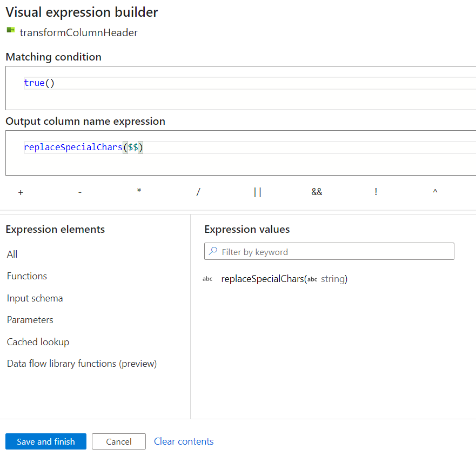This screenshot has width=476, height=456.
Task: Show All expression elements
Action: pyautogui.click(x=12, y=254)
